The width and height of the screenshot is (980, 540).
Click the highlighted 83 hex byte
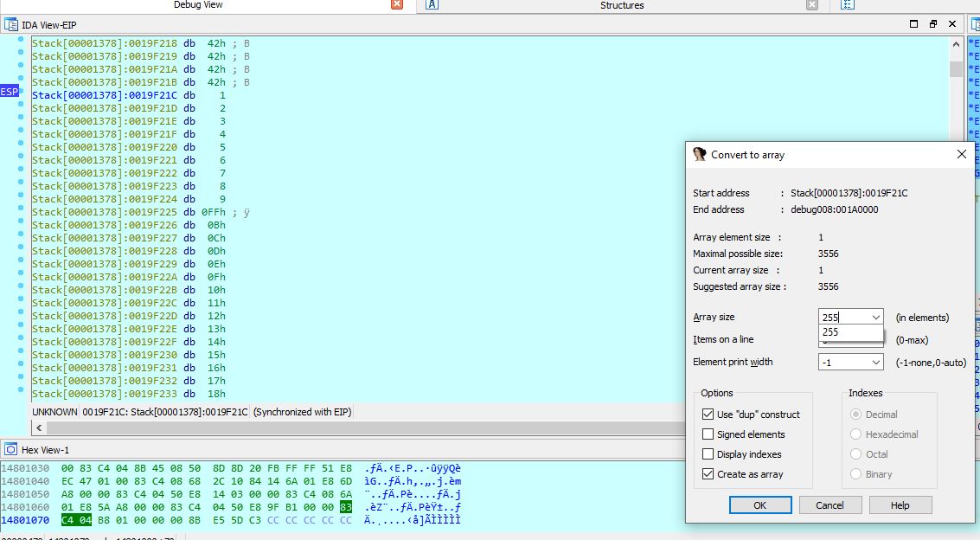(346, 507)
